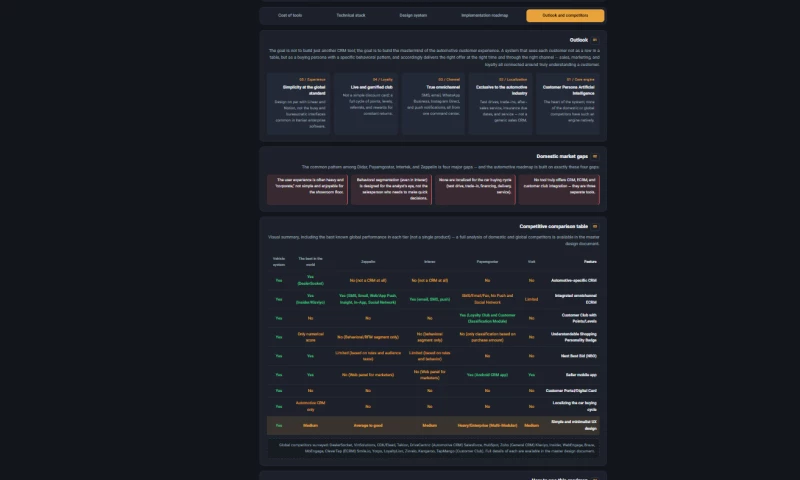
Task: Click the Limited cell in the ECRM row
Action: (x=531, y=299)
